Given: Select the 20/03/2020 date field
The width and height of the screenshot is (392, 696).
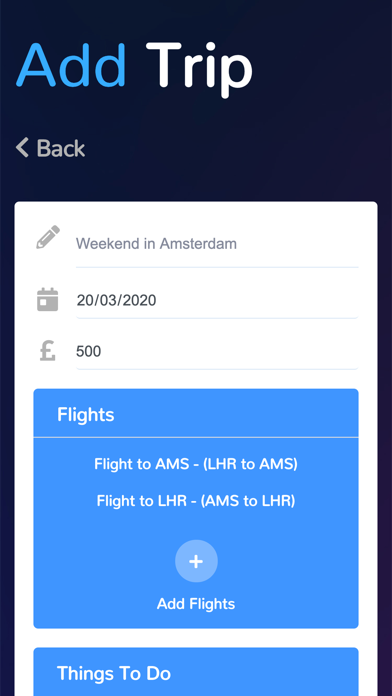Looking at the screenshot, I should pos(217,301).
